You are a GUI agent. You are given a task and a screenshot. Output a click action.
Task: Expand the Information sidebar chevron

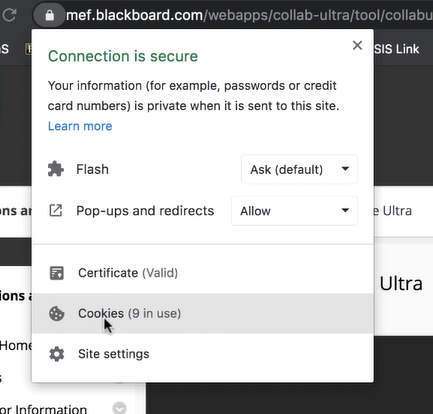click(119, 408)
